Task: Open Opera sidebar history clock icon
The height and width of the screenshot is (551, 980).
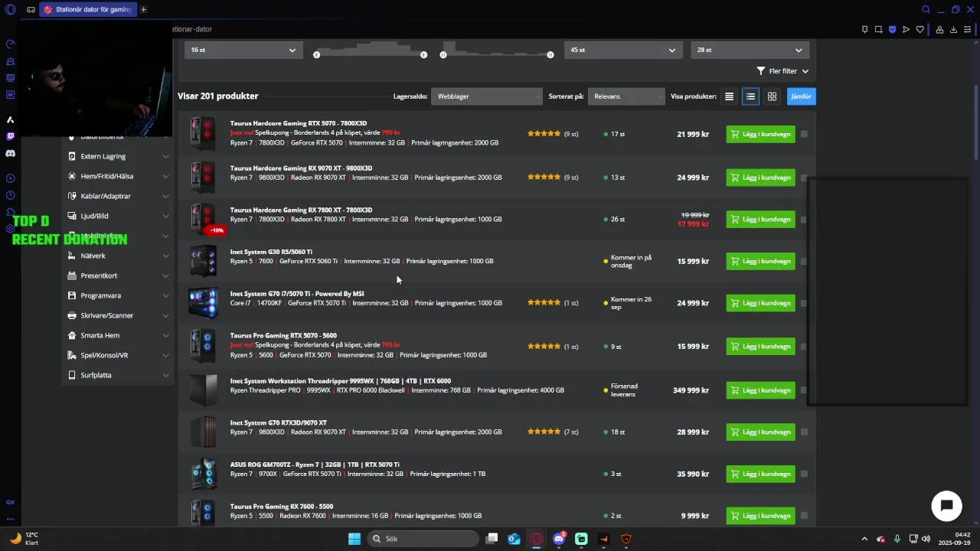Action: tap(10, 195)
